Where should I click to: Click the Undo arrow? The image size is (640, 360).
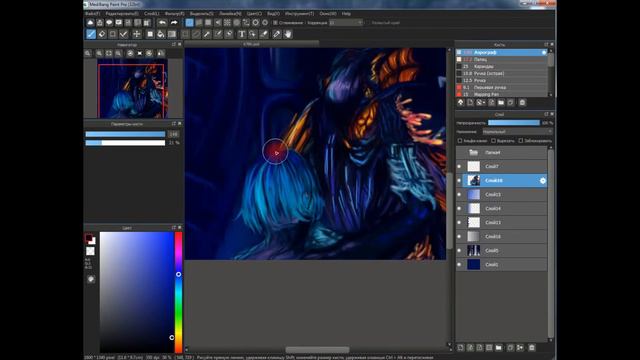tap(162, 22)
